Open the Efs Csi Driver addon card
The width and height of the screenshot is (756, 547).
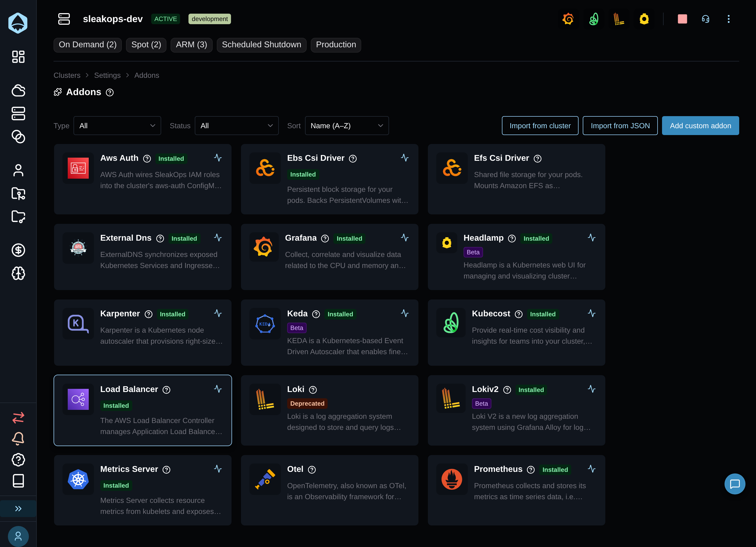(x=517, y=179)
